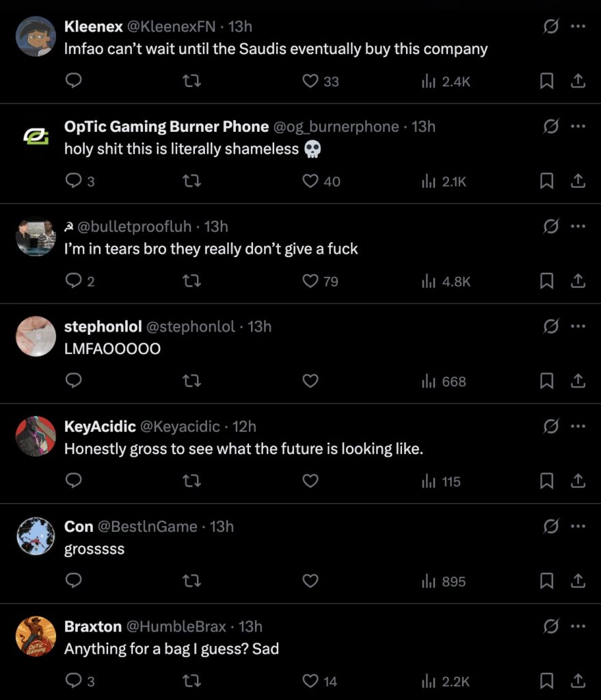Open the more options menu on Con's tweet
Viewport: 601px width, 700px height.
tap(578, 526)
